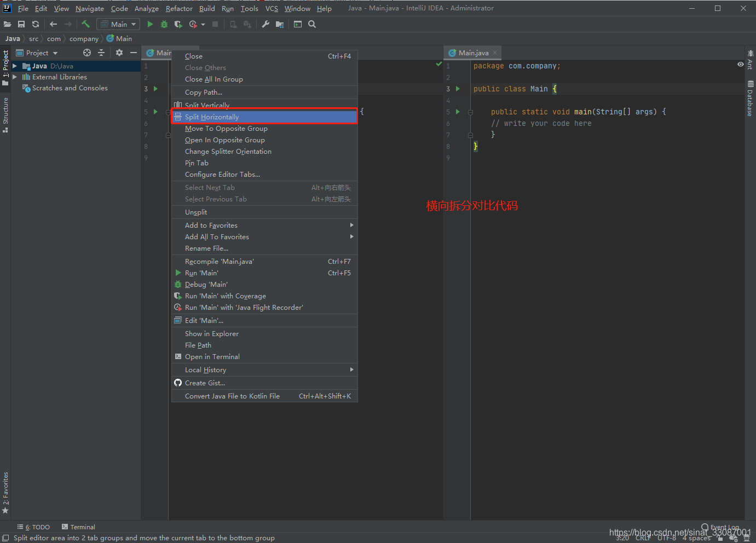Click the green Run button in toolbar

coord(150,24)
